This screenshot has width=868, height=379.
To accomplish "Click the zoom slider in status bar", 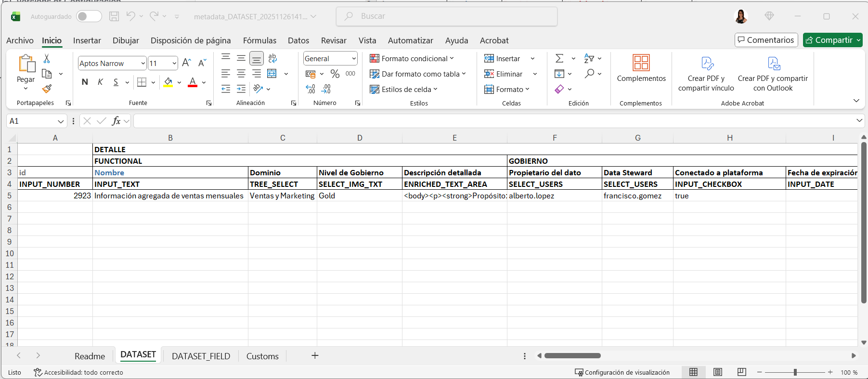I will 795,372.
